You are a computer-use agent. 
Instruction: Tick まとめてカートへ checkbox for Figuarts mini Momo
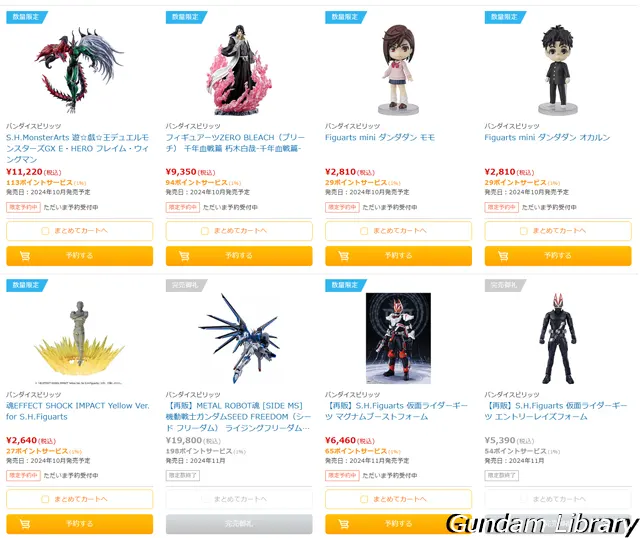[x=364, y=231]
